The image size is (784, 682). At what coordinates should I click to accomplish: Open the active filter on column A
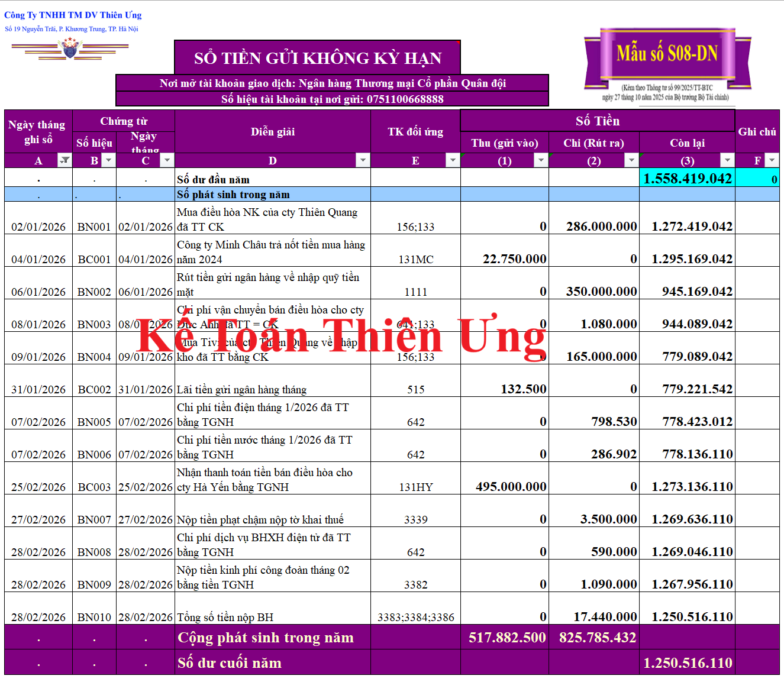tap(64, 160)
